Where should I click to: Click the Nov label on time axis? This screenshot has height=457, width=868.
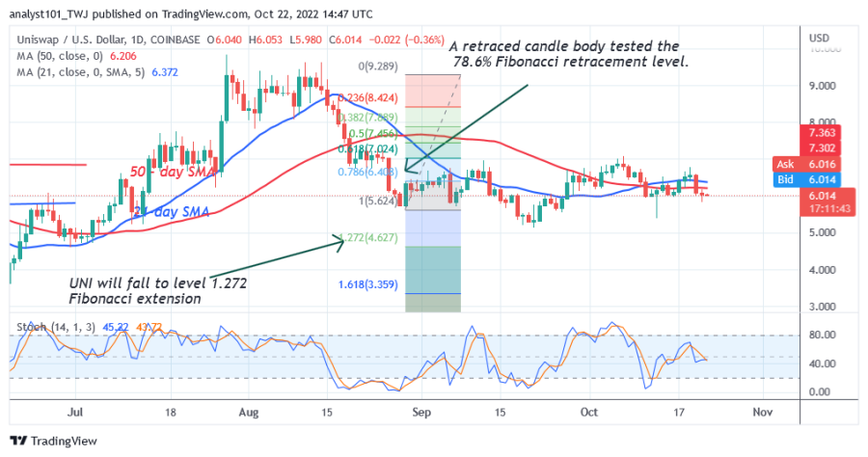pyautogui.click(x=762, y=413)
